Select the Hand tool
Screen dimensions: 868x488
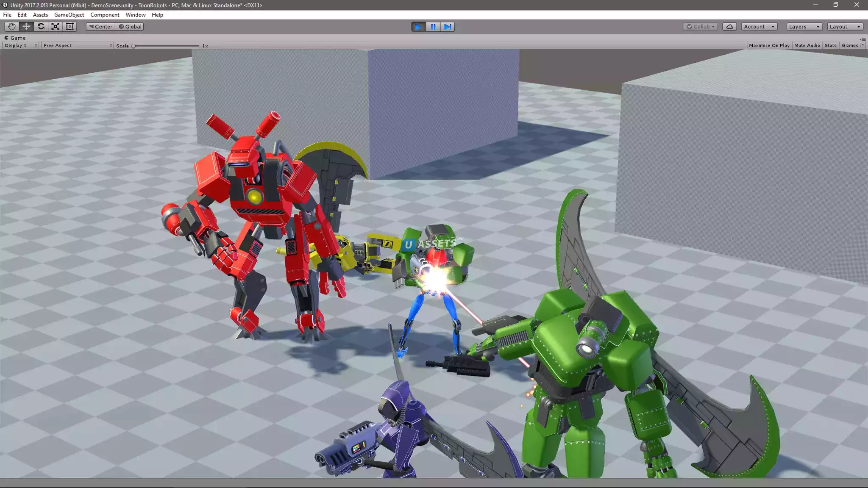(11, 26)
